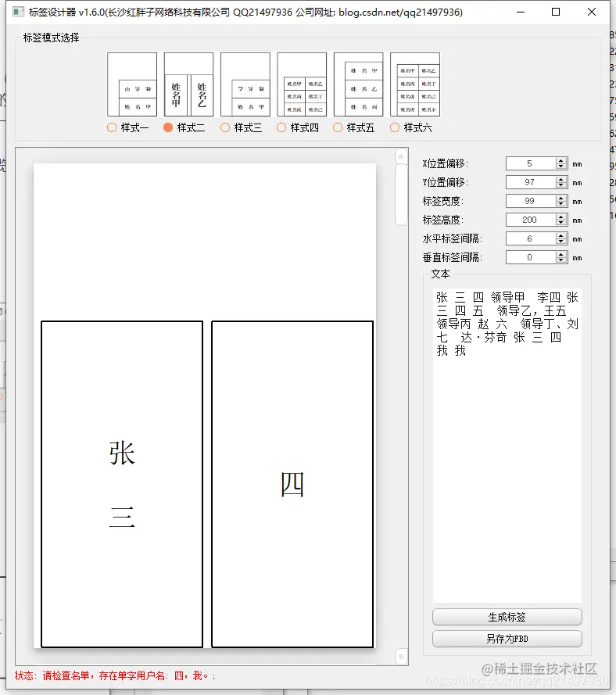Viewport: 616px width, 695px height.
Task: Click the 另存为PBD button
Action: coord(507,639)
